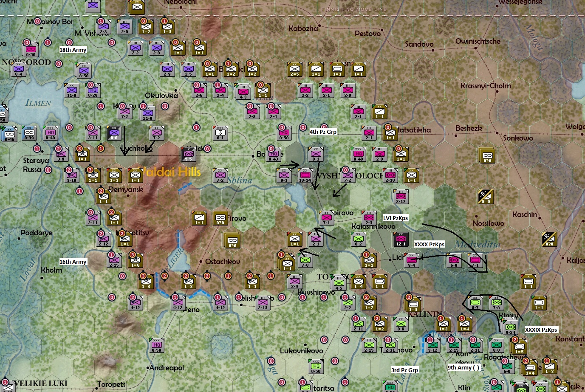Select the black 12-1 division counter

point(401,239)
